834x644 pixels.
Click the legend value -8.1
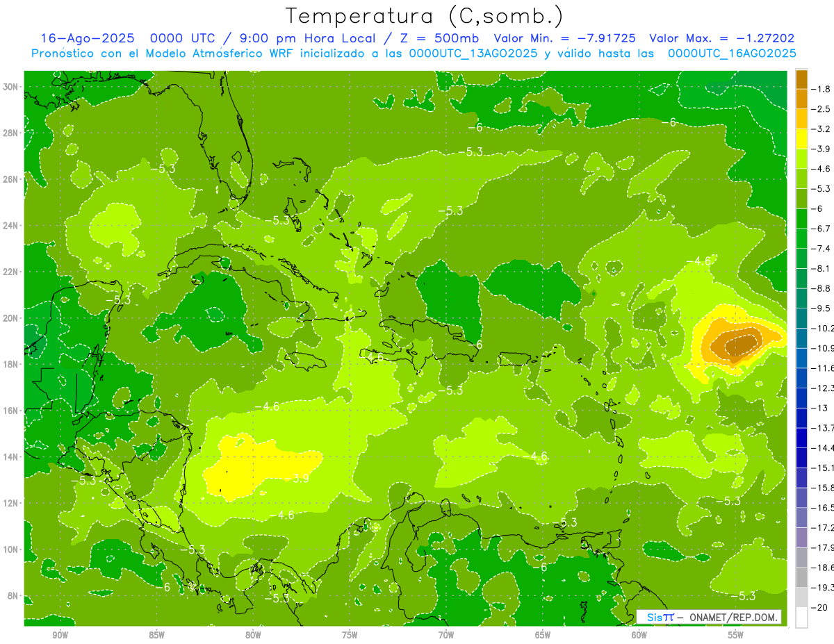[x=821, y=268]
